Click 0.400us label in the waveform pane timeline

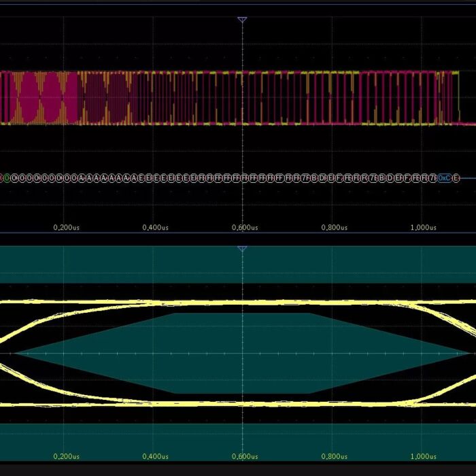[156, 227]
